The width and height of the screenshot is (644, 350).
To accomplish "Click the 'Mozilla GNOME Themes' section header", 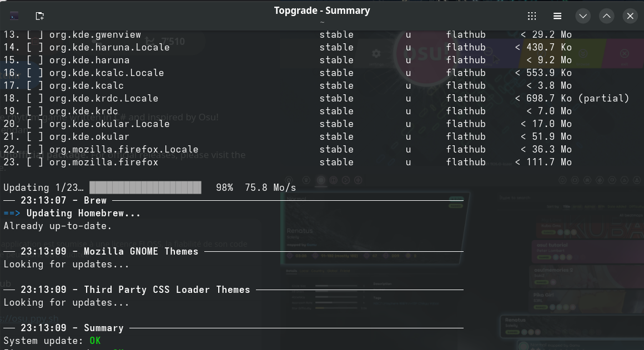I will (141, 251).
